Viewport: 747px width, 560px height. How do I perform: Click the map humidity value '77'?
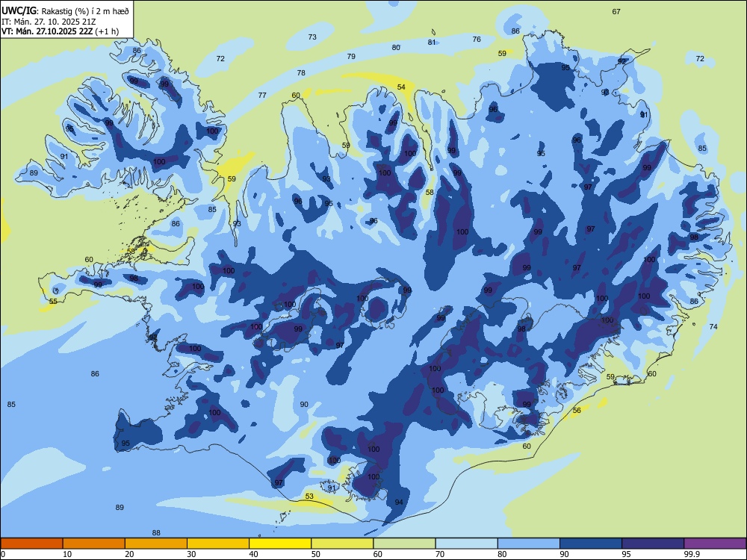tap(262, 96)
